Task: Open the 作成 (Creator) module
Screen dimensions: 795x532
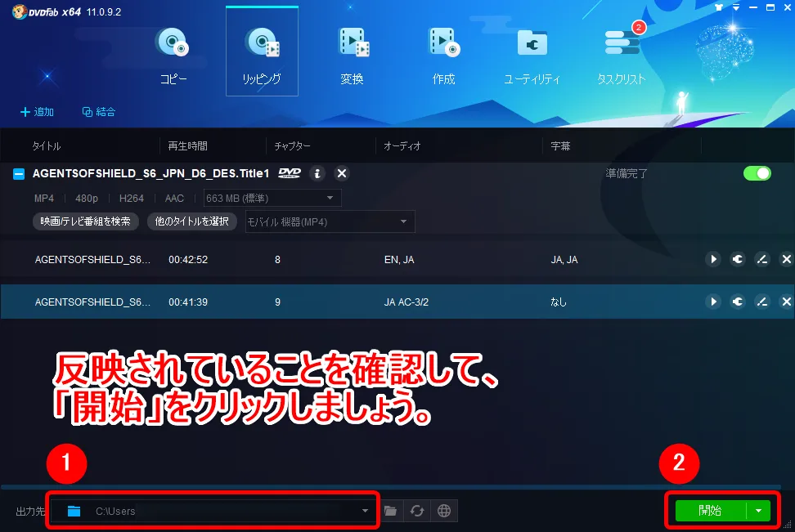Action: coord(443,56)
